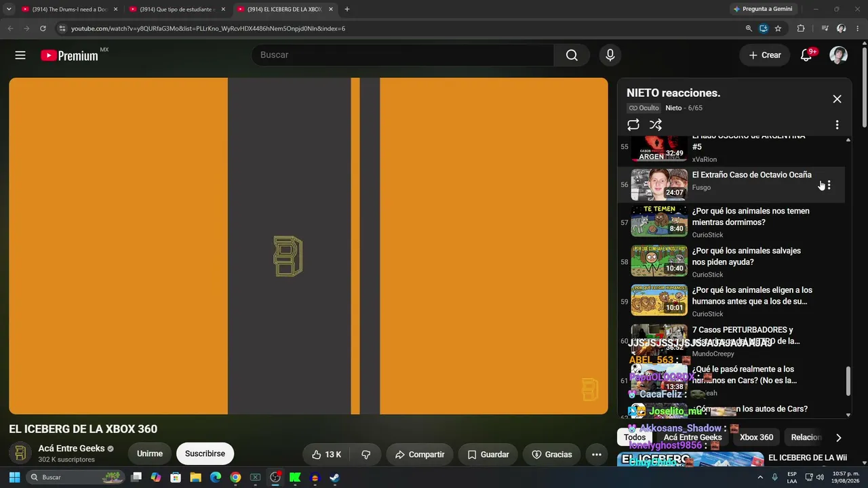Open playlist options three-dot menu
The image size is (868, 488).
[x=837, y=125]
